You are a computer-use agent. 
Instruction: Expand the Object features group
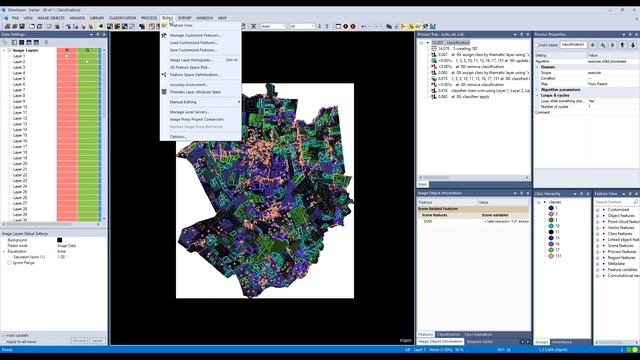598,216
